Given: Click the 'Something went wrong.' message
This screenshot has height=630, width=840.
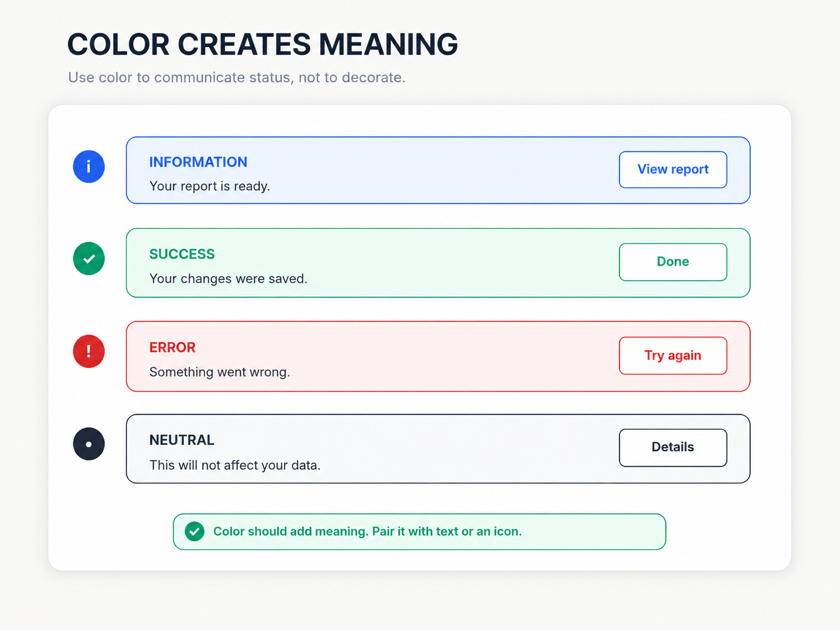Looking at the screenshot, I should (x=219, y=372).
